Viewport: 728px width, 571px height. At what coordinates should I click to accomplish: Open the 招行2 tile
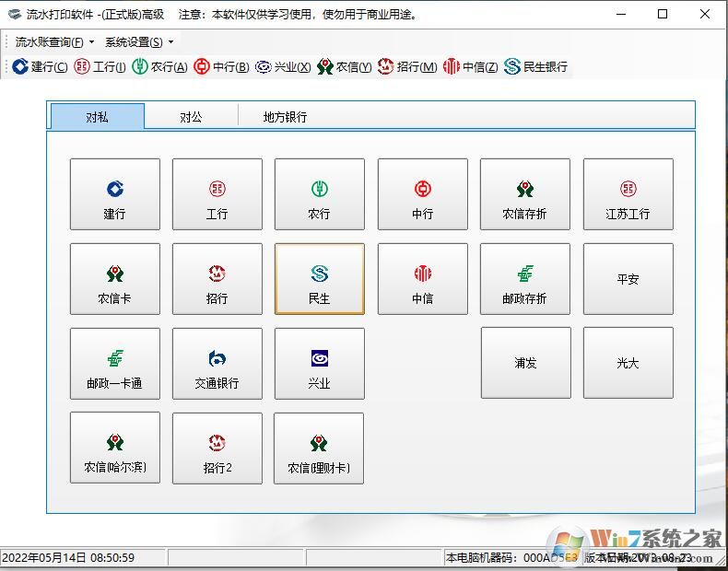pyautogui.click(x=217, y=449)
